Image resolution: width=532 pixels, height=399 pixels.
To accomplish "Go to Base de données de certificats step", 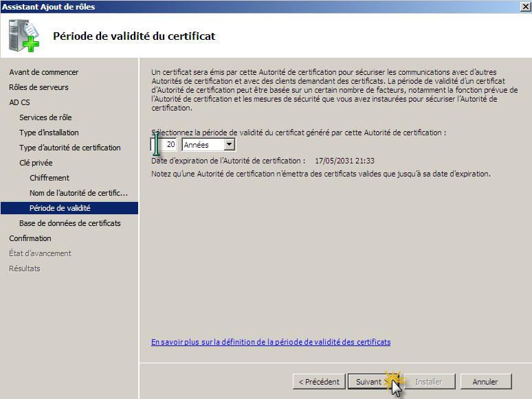I will coord(70,223).
